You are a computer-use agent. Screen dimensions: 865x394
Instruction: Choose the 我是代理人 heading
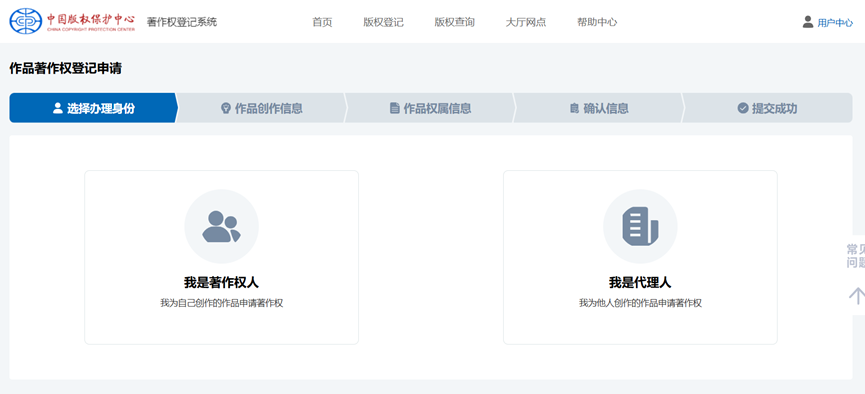[x=640, y=283]
